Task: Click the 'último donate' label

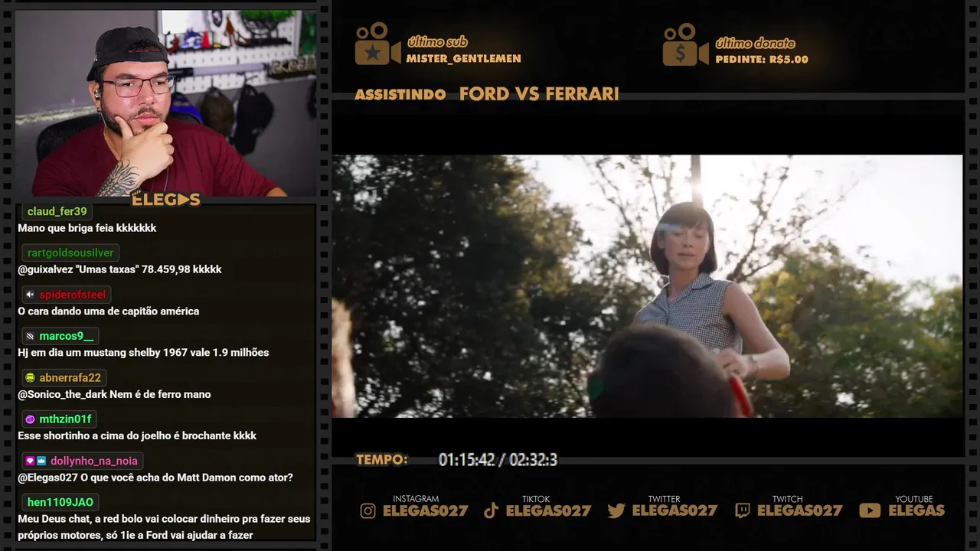Action: point(755,43)
